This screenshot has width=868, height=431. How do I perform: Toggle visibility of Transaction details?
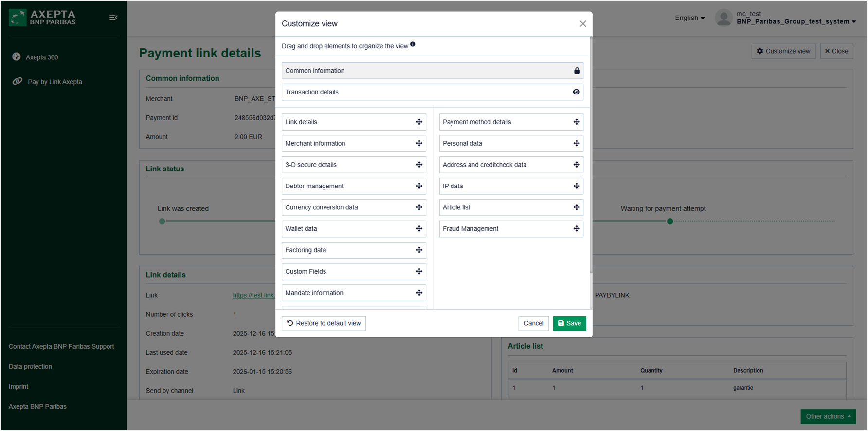(x=576, y=92)
